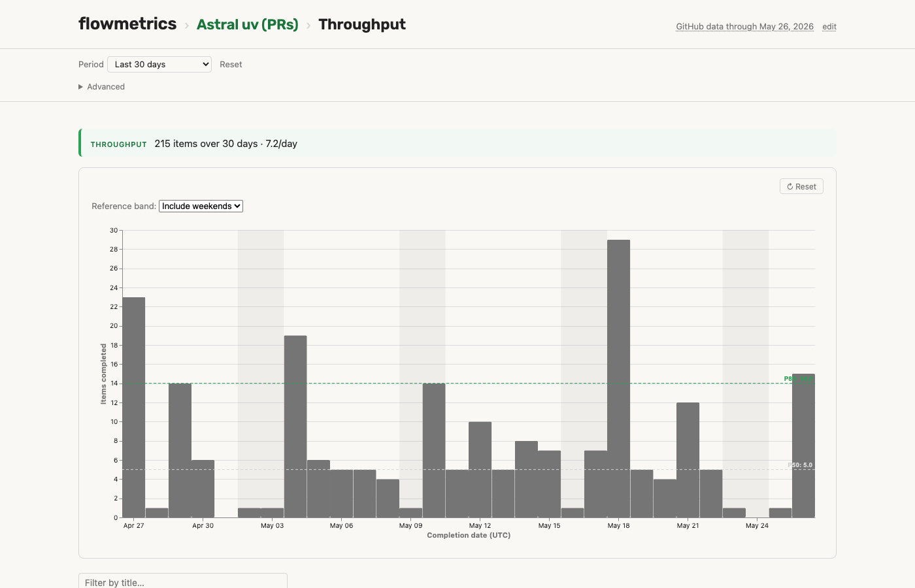
Task: Click the THROUGHPUT banner label
Action: [118, 144]
